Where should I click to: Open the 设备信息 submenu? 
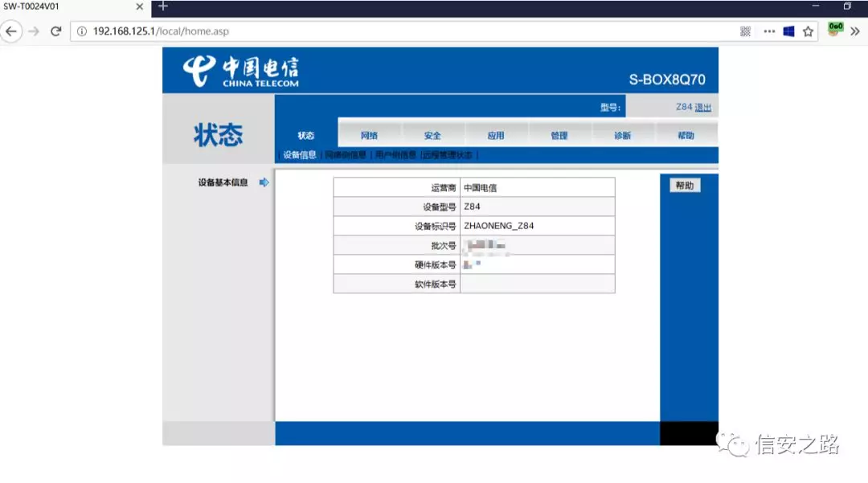tap(300, 155)
